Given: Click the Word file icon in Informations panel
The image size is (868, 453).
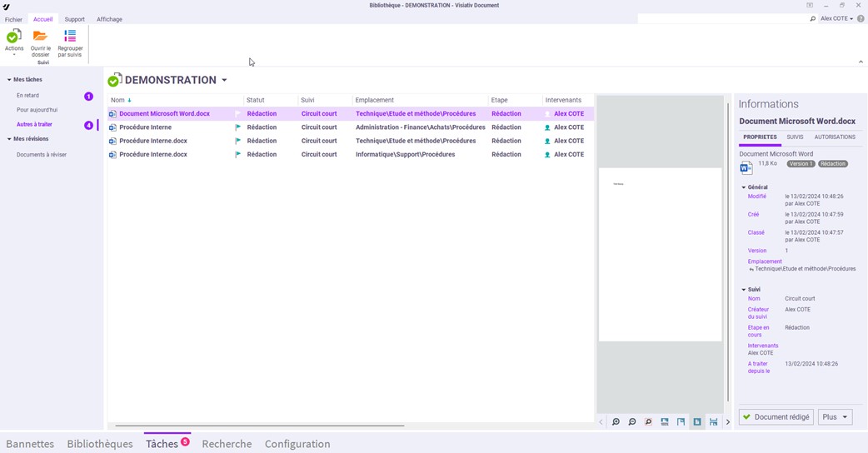Looking at the screenshot, I should 746,167.
